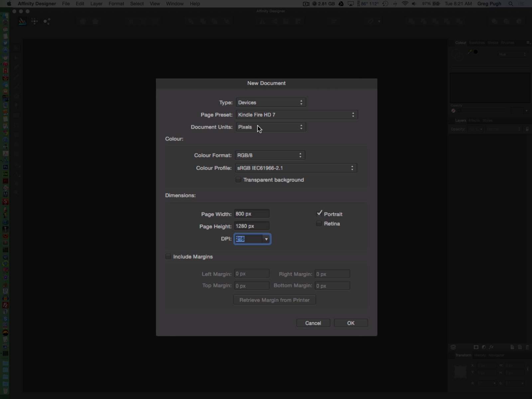Open the Page Preset dropdown Kindle Fire HD 7
532x399 pixels.
click(297, 115)
